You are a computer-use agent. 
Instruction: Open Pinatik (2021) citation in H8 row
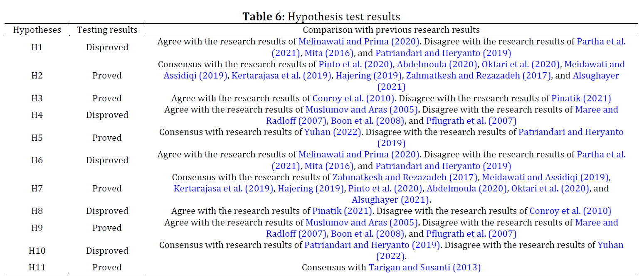pos(342,211)
